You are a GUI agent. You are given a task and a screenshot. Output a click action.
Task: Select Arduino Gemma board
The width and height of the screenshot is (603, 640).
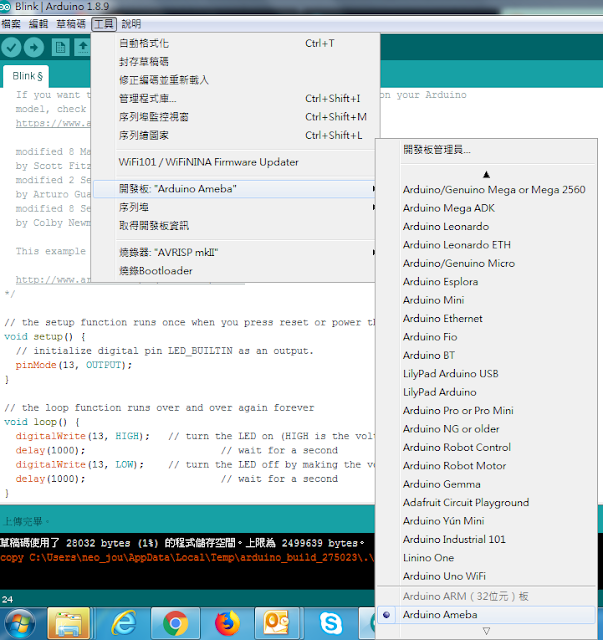click(486, 484)
